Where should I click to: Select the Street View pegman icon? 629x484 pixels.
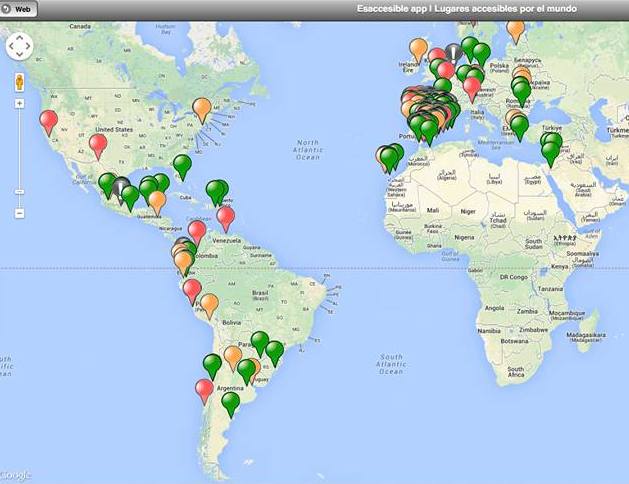point(19,82)
